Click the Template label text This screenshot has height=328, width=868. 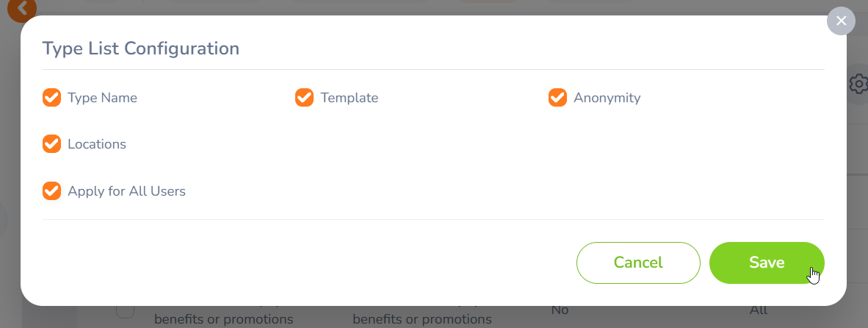(349, 98)
